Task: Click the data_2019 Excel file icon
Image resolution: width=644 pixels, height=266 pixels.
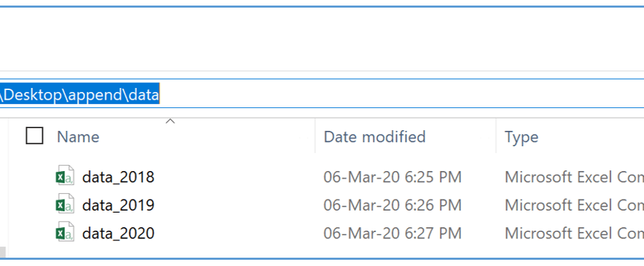Action: coord(65,205)
